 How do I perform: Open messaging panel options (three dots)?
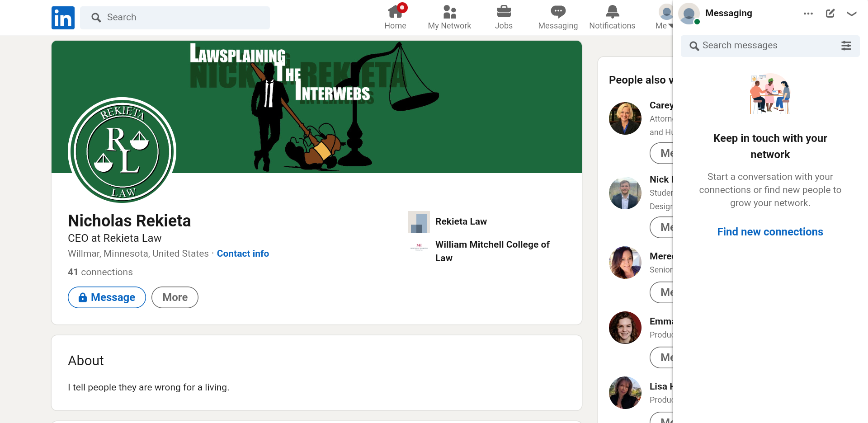(x=808, y=14)
